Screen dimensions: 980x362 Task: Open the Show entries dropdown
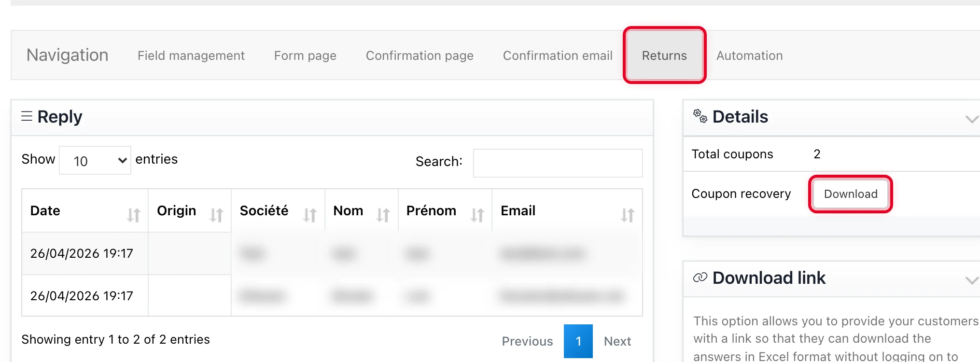point(95,160)
